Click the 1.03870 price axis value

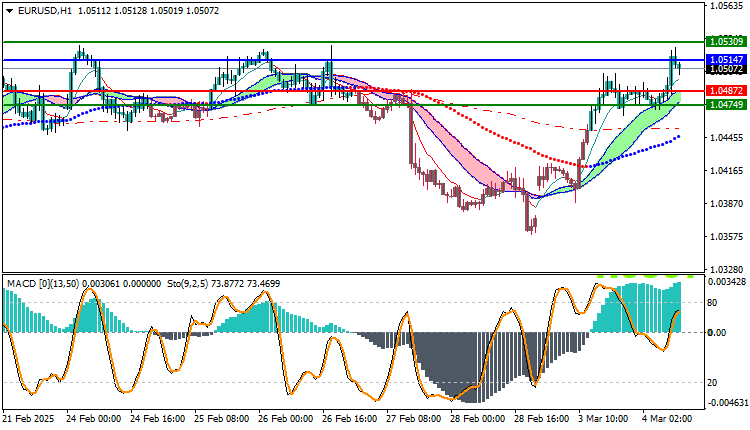click(x=727, y=204)
